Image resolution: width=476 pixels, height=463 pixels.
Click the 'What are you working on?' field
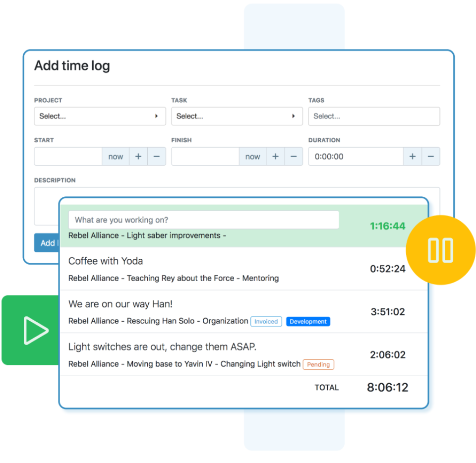(204, 220)
